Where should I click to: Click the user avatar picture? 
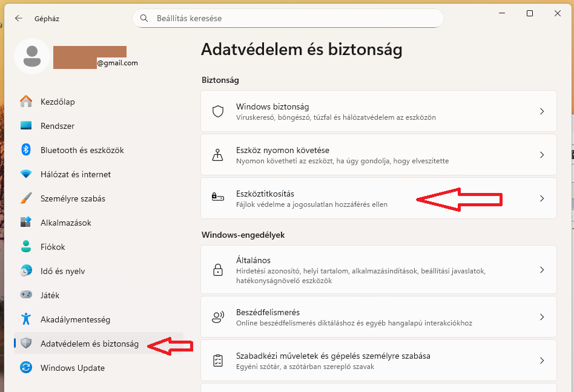pos(32,56)
